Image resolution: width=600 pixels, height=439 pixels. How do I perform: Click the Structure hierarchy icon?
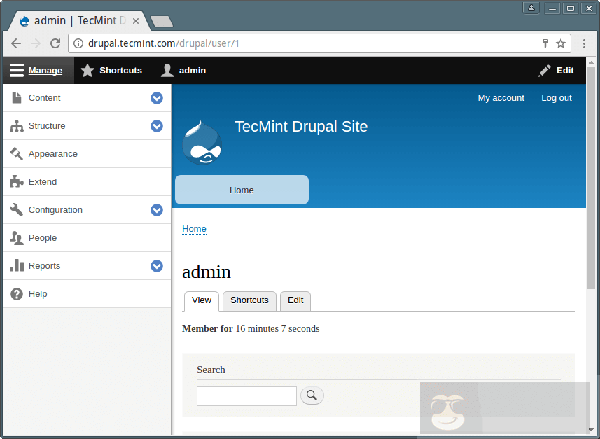(x=16, y=126)
